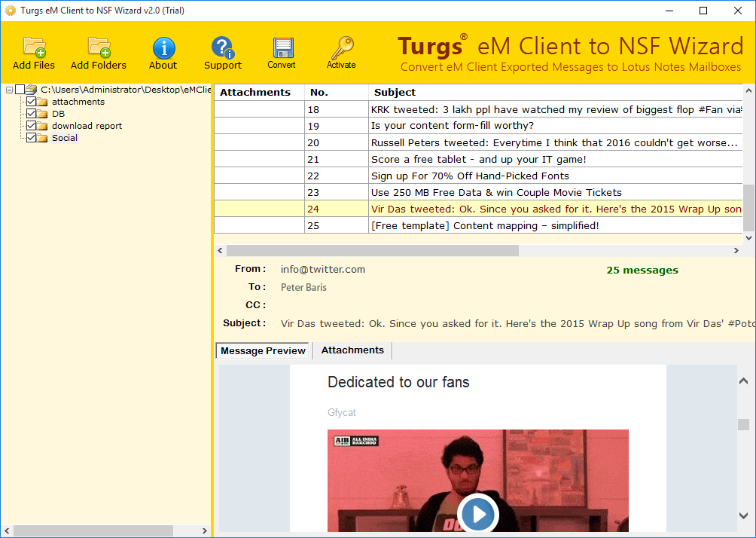Uncheck the download report checkbox
Screen dimensions: 756x538
(32, 125)
